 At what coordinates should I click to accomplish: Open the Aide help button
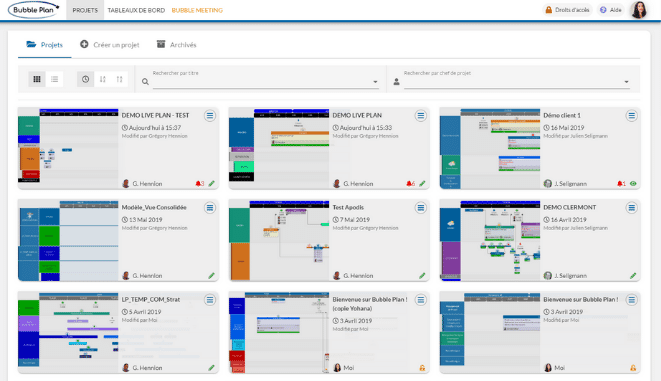pos(610,10)
